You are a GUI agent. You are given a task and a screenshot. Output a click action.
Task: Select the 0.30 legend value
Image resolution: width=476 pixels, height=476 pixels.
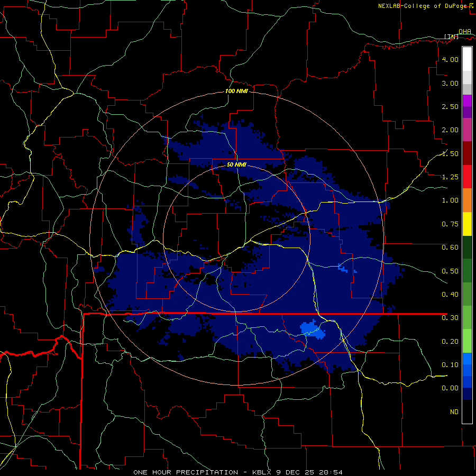(x=450, y=318)
